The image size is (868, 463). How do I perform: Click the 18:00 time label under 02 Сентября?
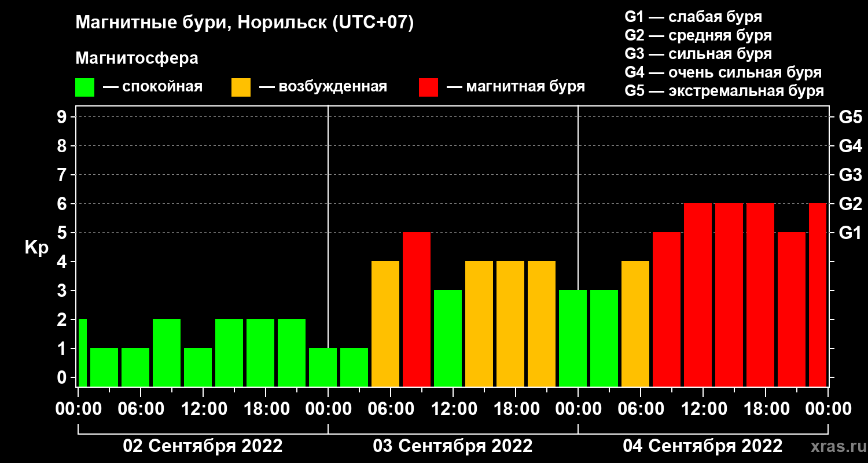pyautogui.click(x=266, y=409)
